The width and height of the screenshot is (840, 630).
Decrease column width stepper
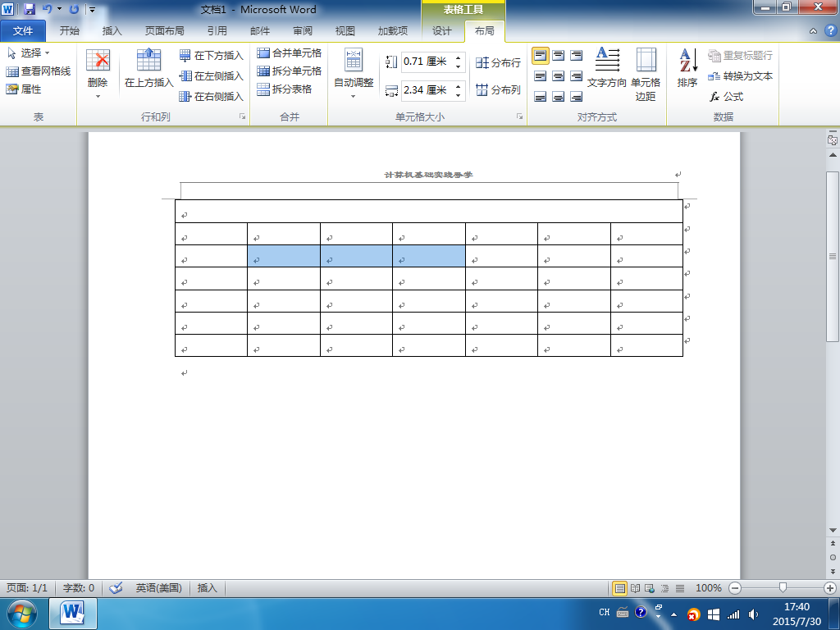point(459,95)
